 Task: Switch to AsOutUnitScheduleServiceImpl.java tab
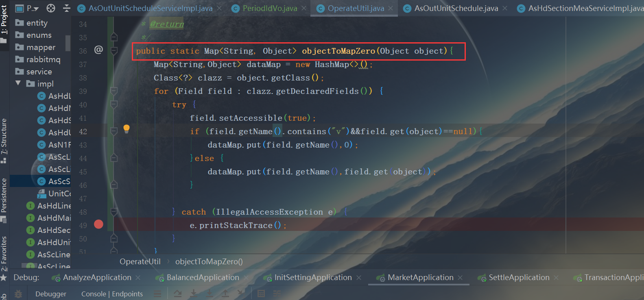tap(150, 8)
